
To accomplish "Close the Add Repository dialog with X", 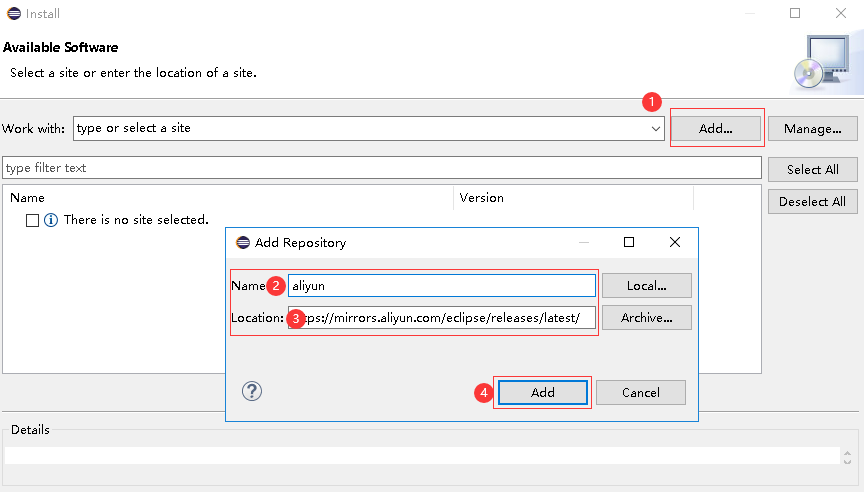I will (x=675, y=242).
